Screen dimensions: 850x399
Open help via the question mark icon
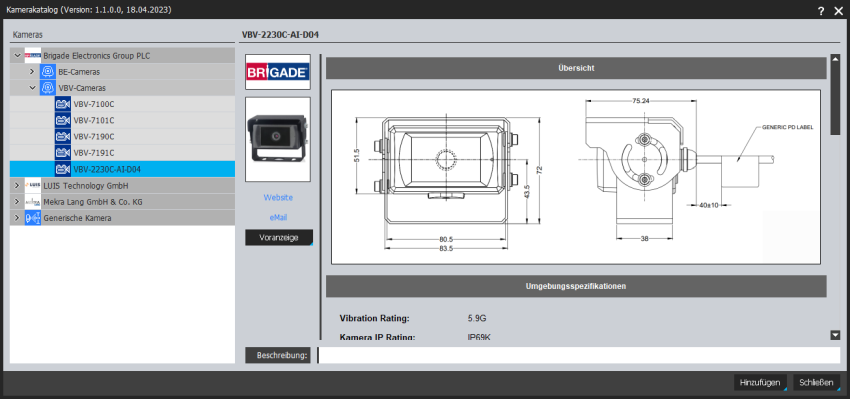click(x=821, y=10)
